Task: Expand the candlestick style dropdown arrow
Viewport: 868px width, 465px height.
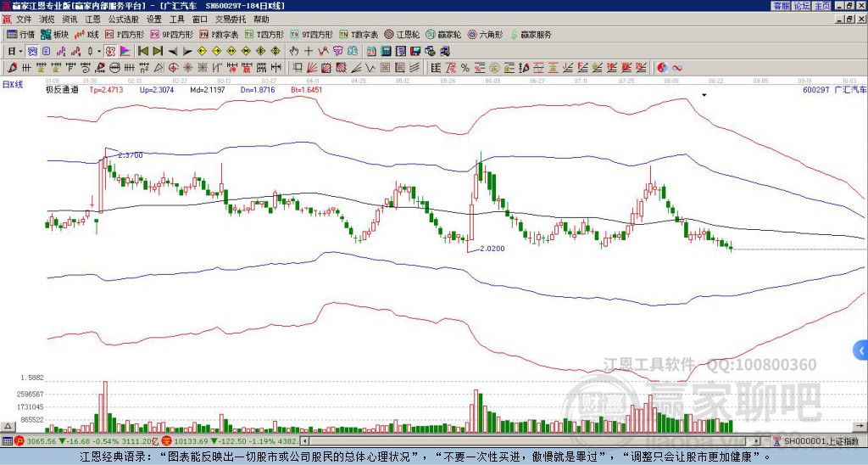Action: tap(99, 52)
